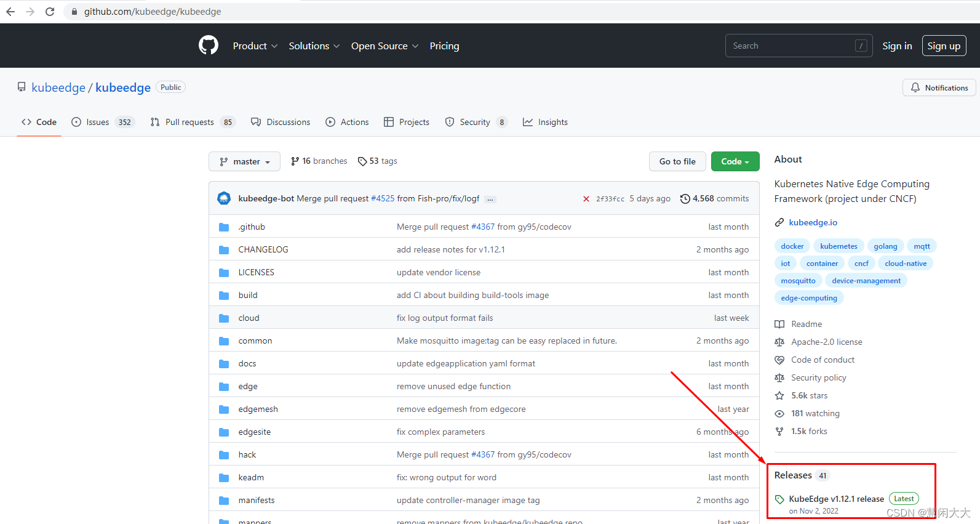The image size is (980, 524).
Task: Click the golang topic tag
Action: [885, 246]
